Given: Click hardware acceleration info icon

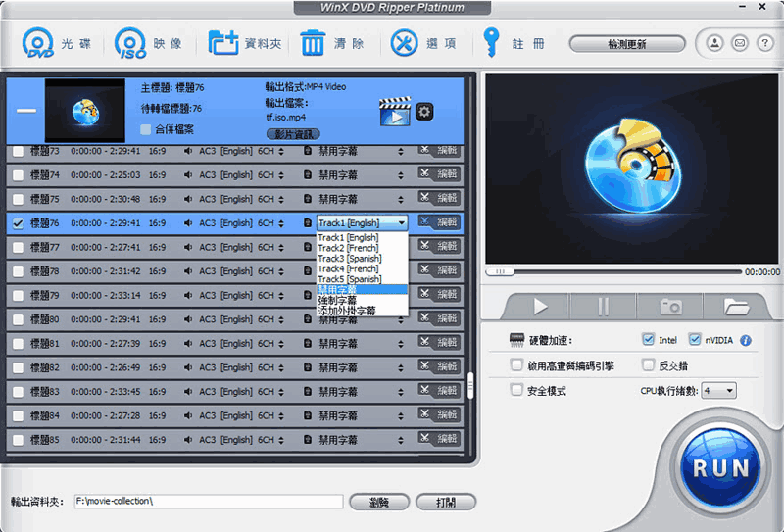Looking at the screenshot, I should coord(746,341).
